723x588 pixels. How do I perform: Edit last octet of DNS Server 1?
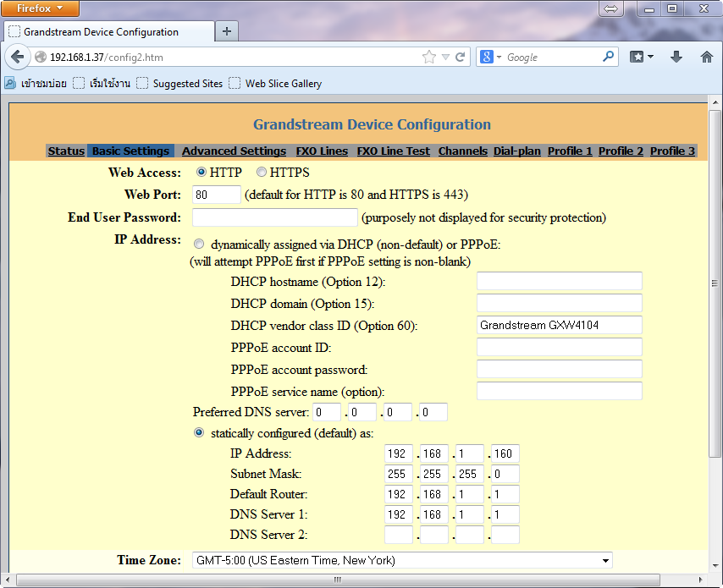(505, 514)
